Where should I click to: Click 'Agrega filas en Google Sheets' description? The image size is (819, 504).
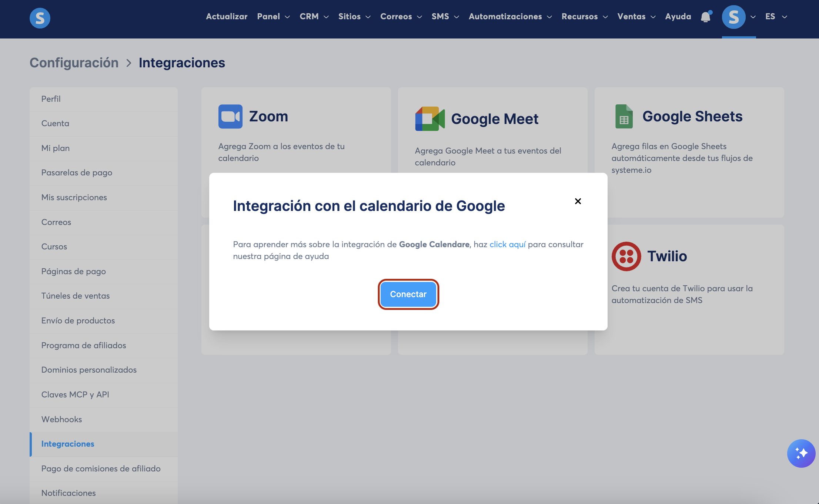coord(682,158)
